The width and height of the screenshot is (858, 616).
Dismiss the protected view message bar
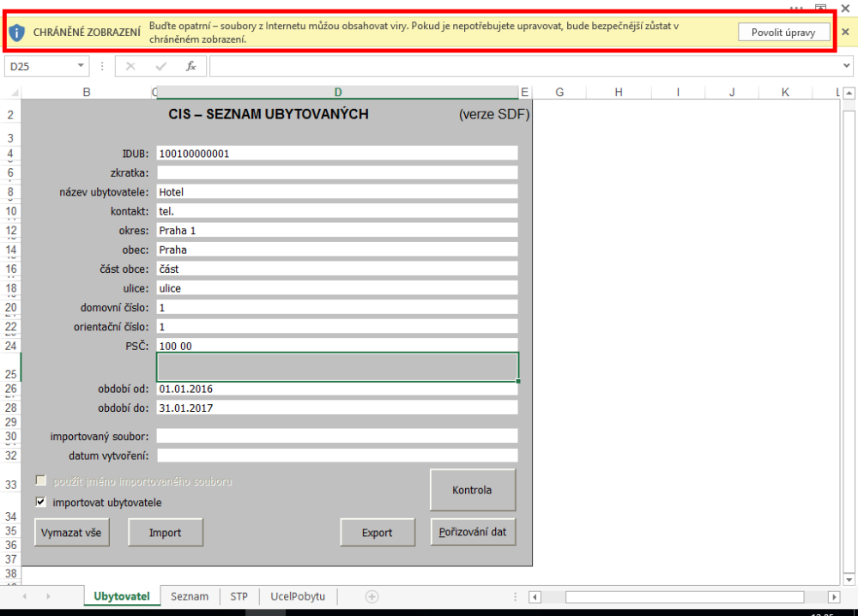(845, 32)
